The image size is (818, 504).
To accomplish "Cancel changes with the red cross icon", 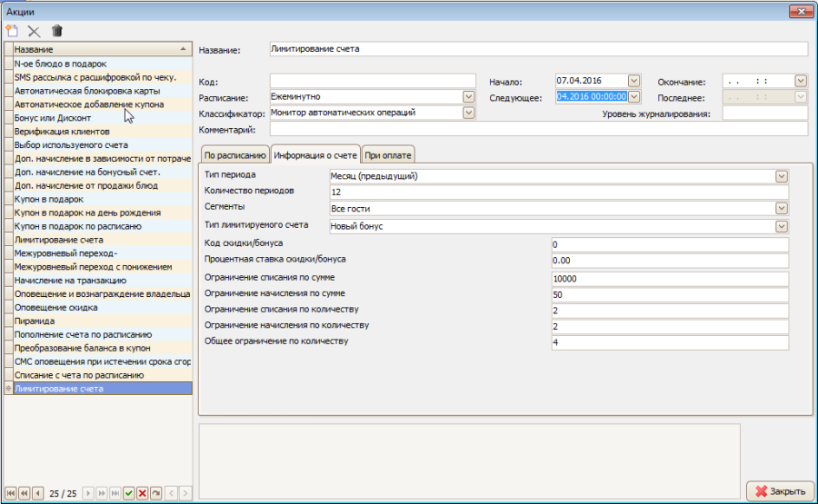I will tap(142, 493).
